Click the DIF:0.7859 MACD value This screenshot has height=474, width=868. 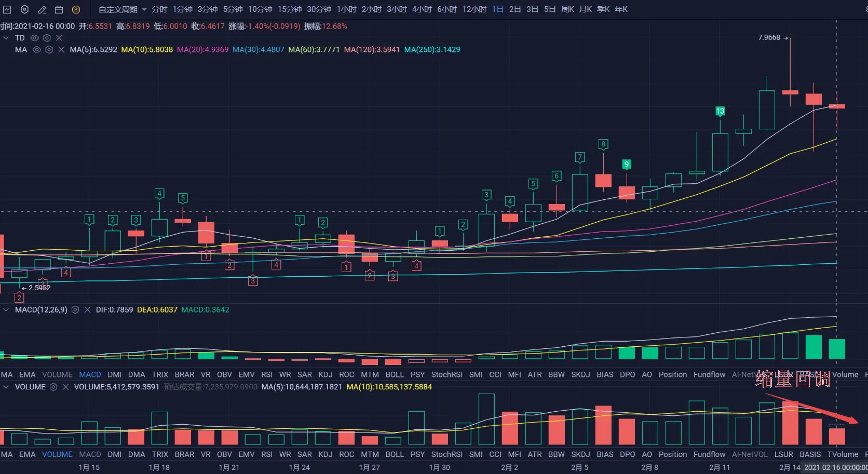[x=114, y=310]
